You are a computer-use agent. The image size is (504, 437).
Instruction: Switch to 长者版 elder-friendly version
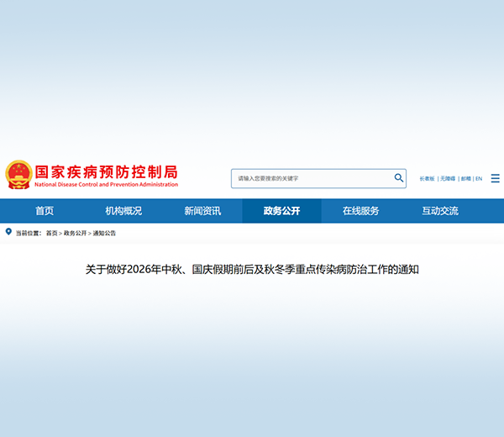pos(427,178)
